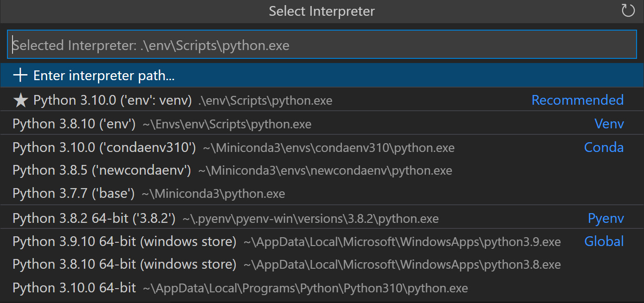Click the Venv category label
This screenshot has width=644, height=303.
[609, 124]
